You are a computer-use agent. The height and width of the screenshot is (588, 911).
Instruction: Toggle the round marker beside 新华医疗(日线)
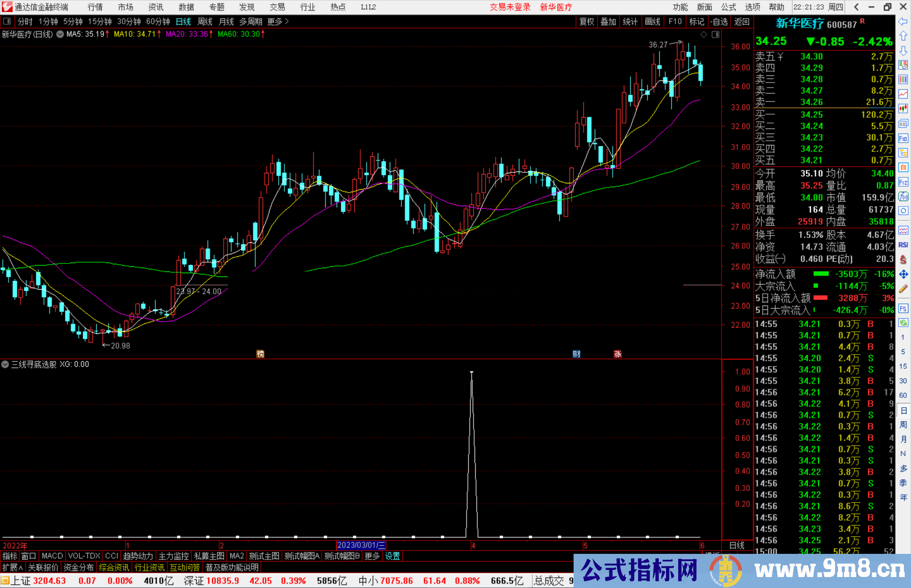click(60, 34)
